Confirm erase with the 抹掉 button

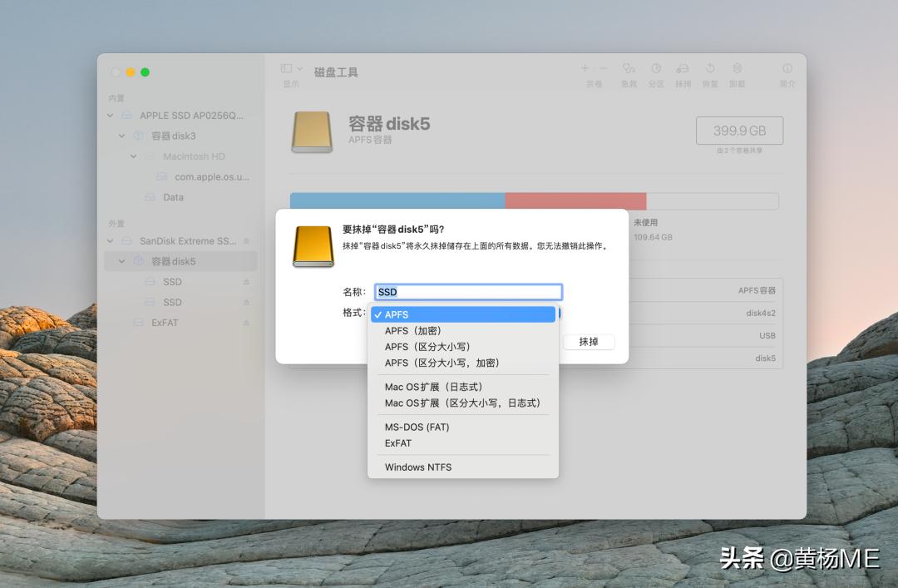coord(588,342)
